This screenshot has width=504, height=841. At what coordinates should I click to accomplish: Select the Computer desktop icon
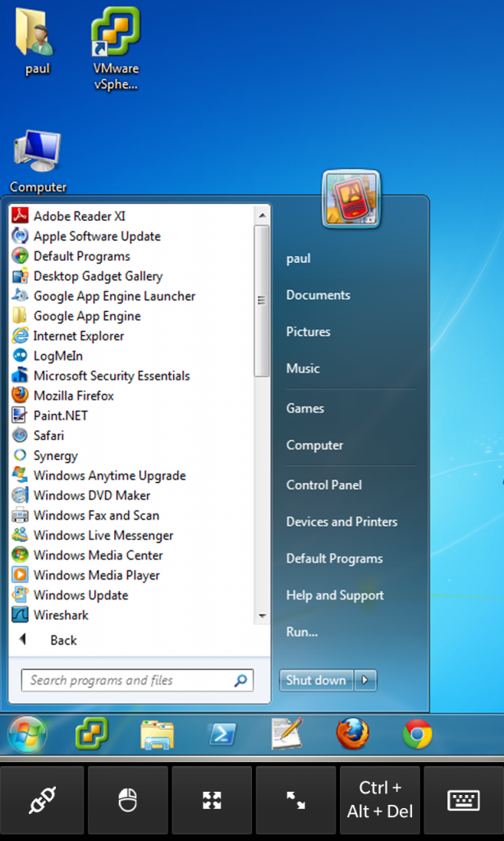(x=38, y=161)
